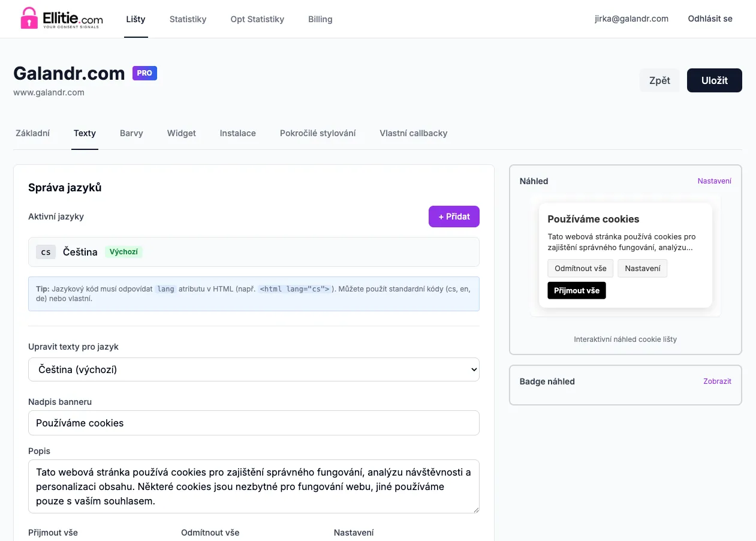
Task: Click the Uložit button
Action: click(x=714, y=80)
